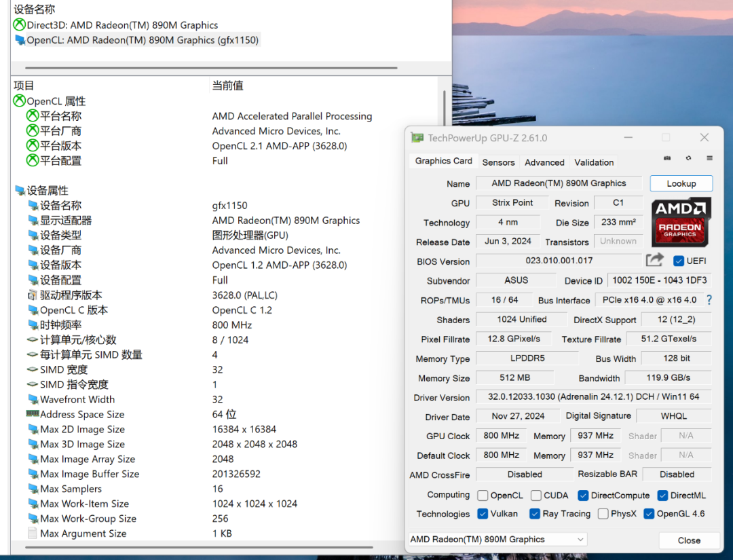This screenshot has height=560, width=733.
Task: Click BIOS Version field
Action: tap(559, 261)
